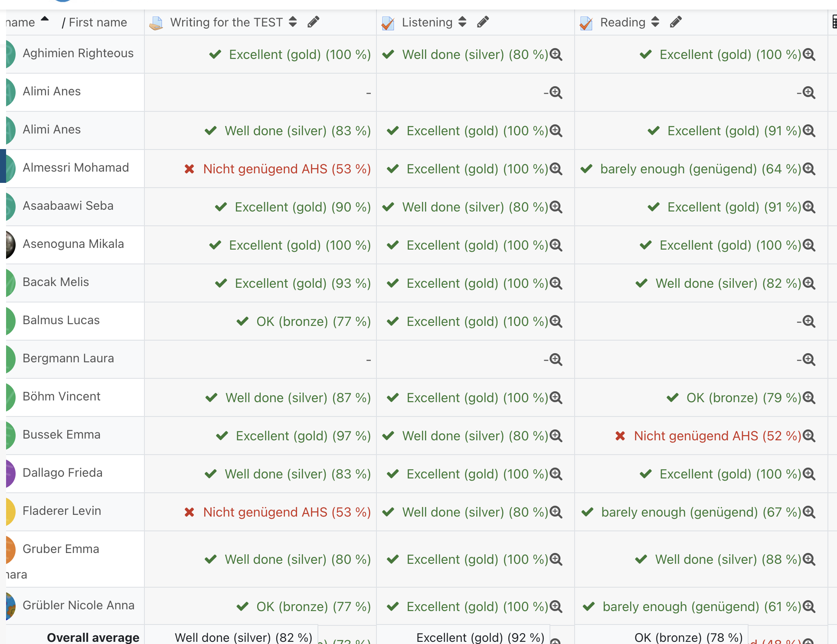Click the Writing for the TEST assignment icon
837x644 pixels.
click(x=156, y=23)
